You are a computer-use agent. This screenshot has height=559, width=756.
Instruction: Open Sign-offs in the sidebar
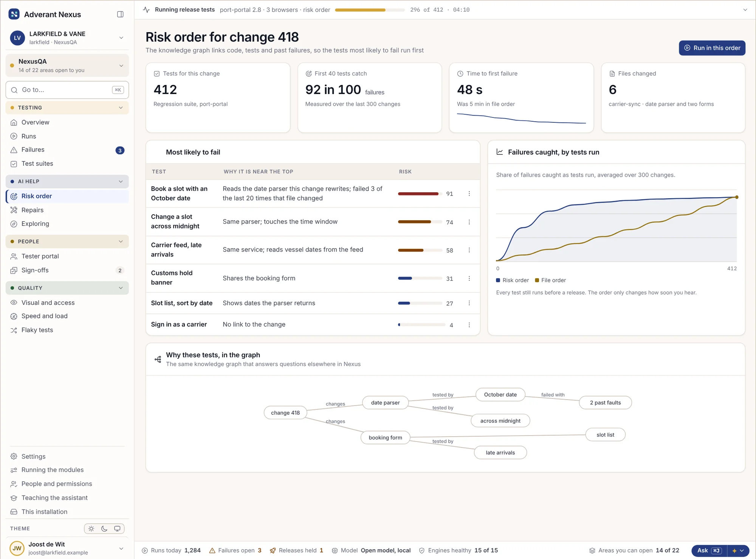click(67, 270)
